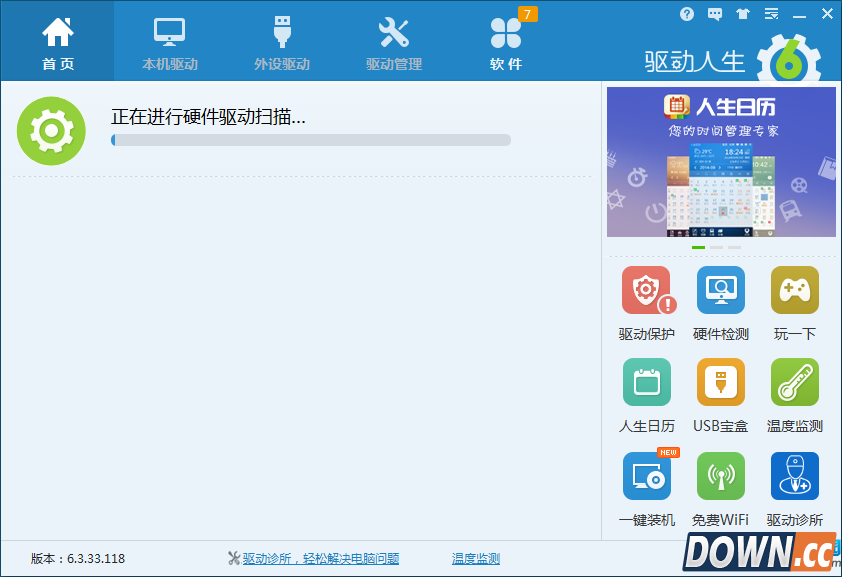The height and width of the screenshot is (577, 842).
Task: Expand the main menu dropdown in title bar
Action: (771, 14)
